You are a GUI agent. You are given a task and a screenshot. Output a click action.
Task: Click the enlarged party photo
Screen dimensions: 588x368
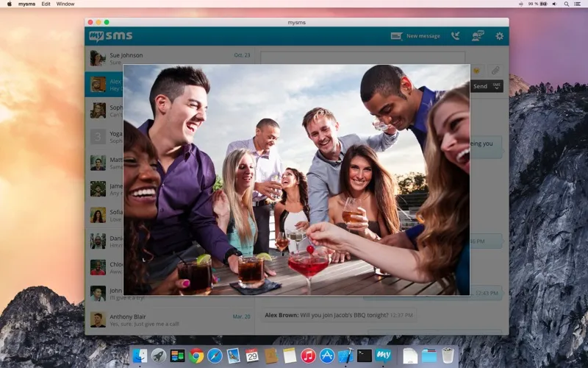pos(296,180)
